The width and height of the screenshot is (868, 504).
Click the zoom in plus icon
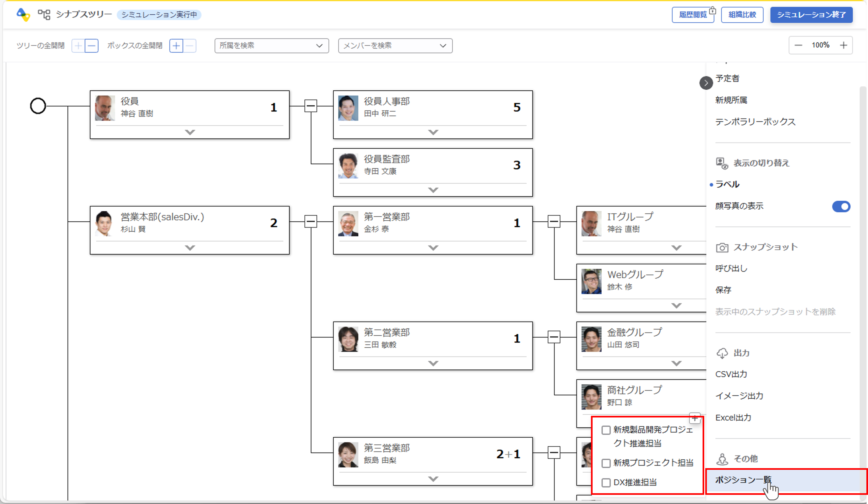pos(843,45)
